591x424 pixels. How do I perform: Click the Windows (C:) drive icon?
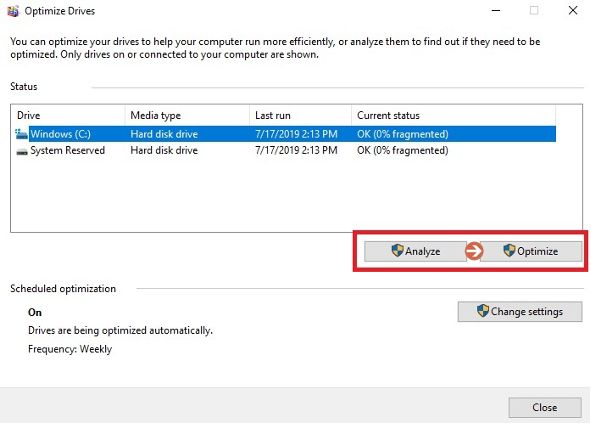click(21, 134)
